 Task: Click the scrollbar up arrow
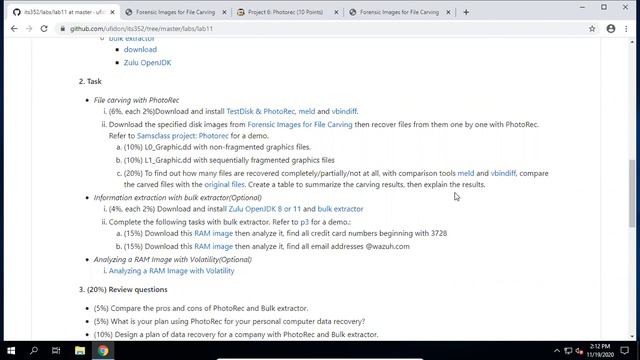632,42
